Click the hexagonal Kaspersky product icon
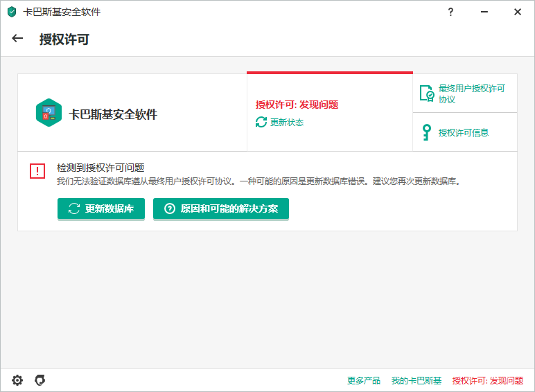The image size is (535, 392). click(x=49, y=112)
